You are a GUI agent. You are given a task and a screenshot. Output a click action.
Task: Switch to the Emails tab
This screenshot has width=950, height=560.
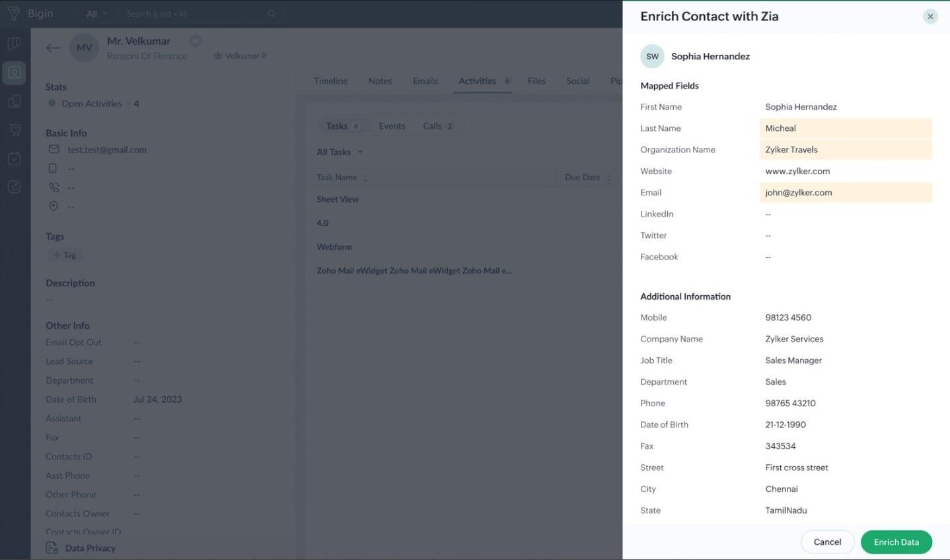pos(425,81)
